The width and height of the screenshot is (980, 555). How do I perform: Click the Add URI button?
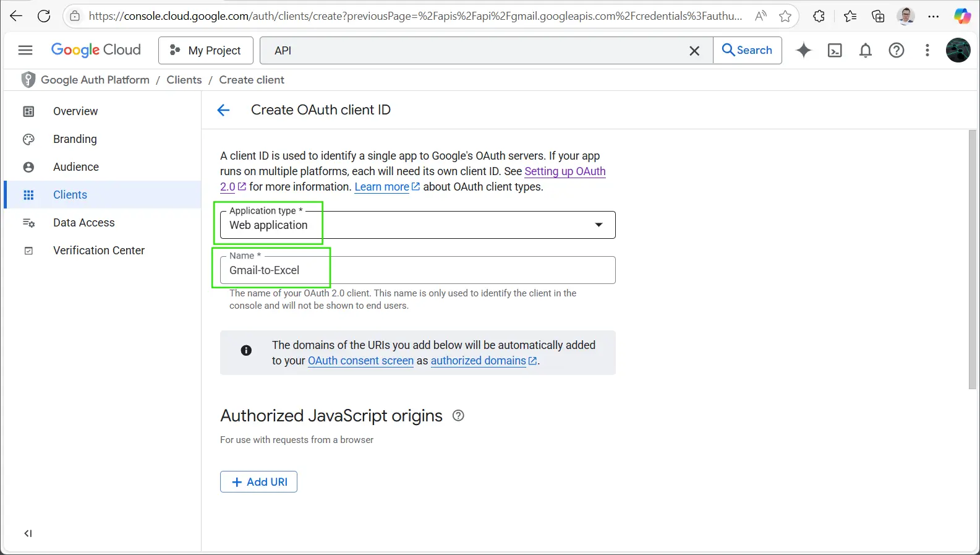(x=258, y=482)
